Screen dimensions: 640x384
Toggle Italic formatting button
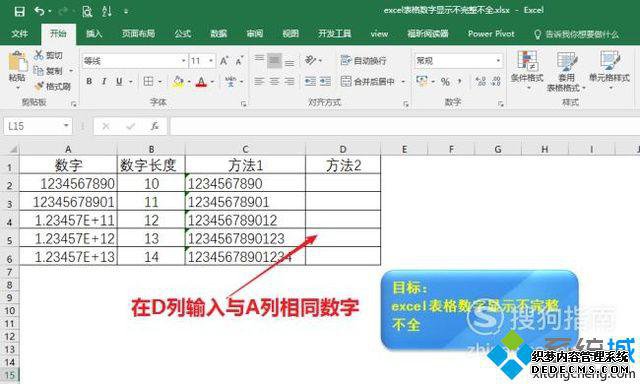pos(104,82)
